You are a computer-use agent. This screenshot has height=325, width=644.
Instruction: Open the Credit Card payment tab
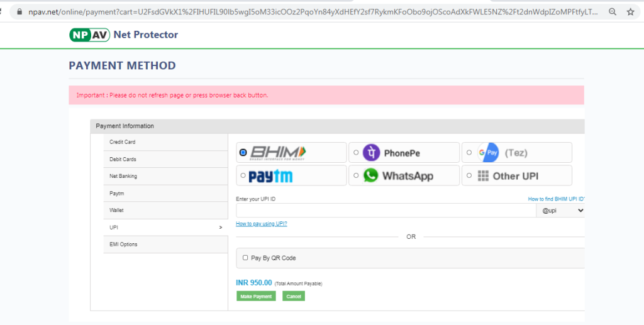(123, 142)
